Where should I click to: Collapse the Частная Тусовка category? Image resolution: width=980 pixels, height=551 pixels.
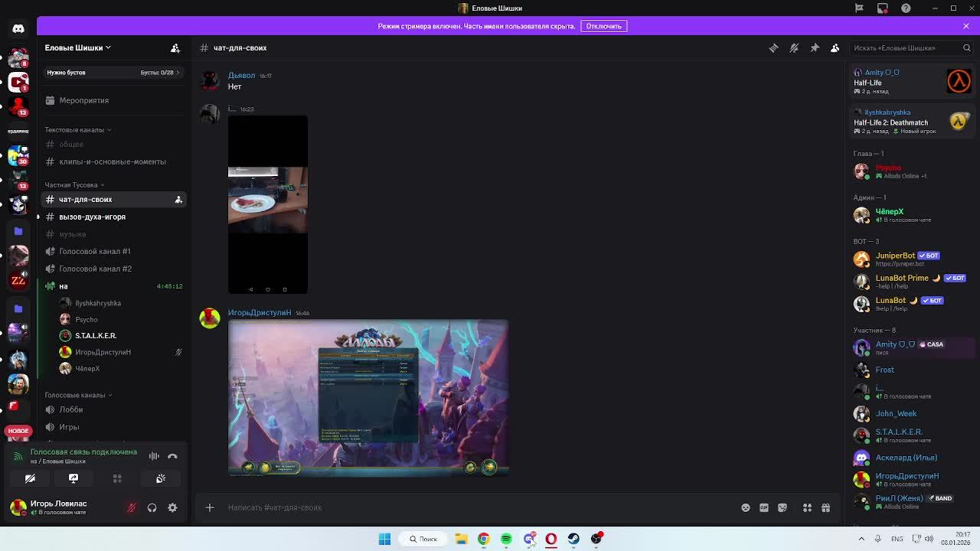(x=74, y=185)
